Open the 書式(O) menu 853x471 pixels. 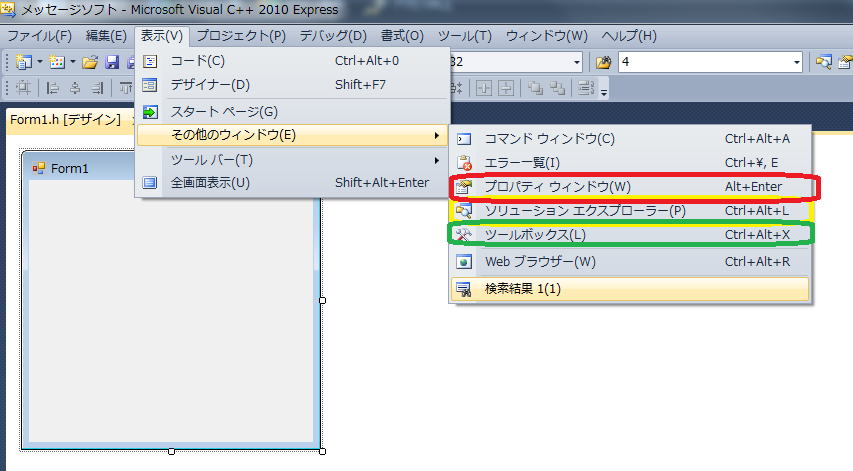click(x=402, y=36)
